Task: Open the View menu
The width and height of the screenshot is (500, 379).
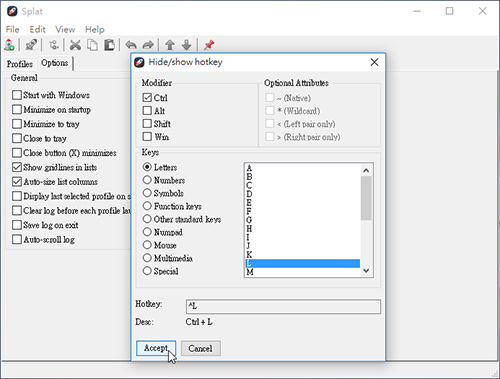Action: coord(65,30)
